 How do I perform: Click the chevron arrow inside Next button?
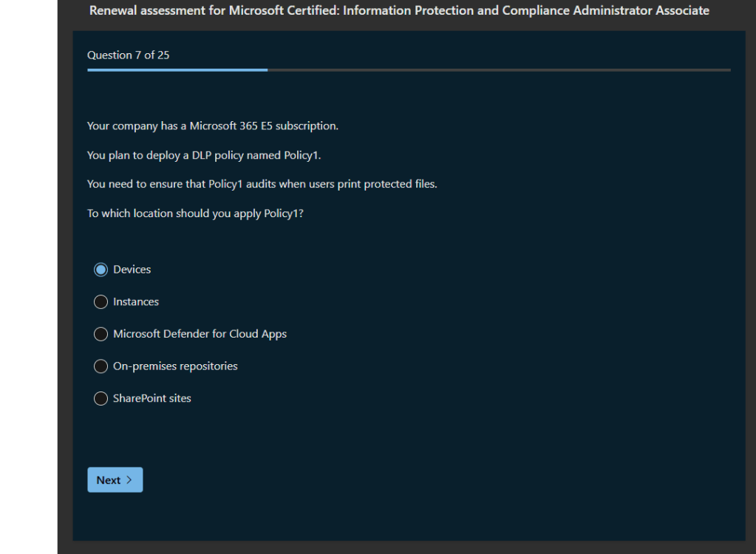[129, 480]
